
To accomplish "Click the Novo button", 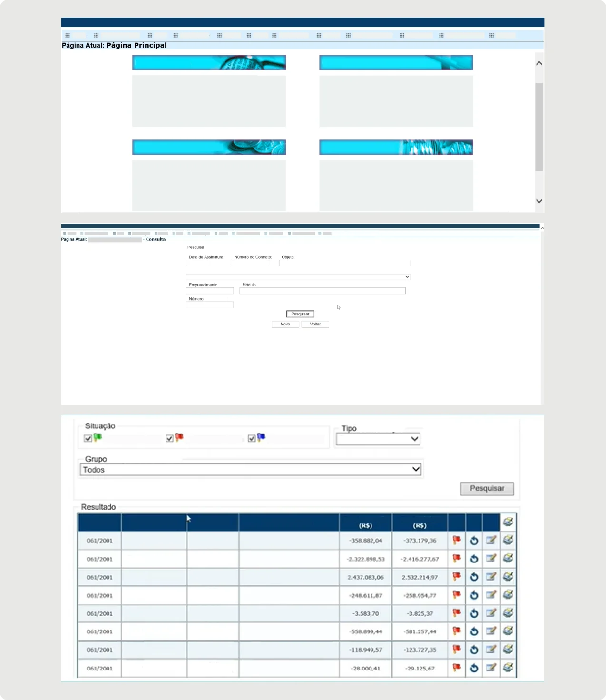I will pyautogui.click(x=285, y=324).
